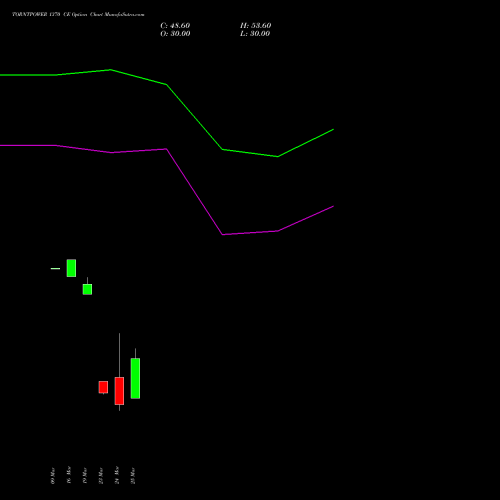Select the close value C: 48.60

pos(175,26)
